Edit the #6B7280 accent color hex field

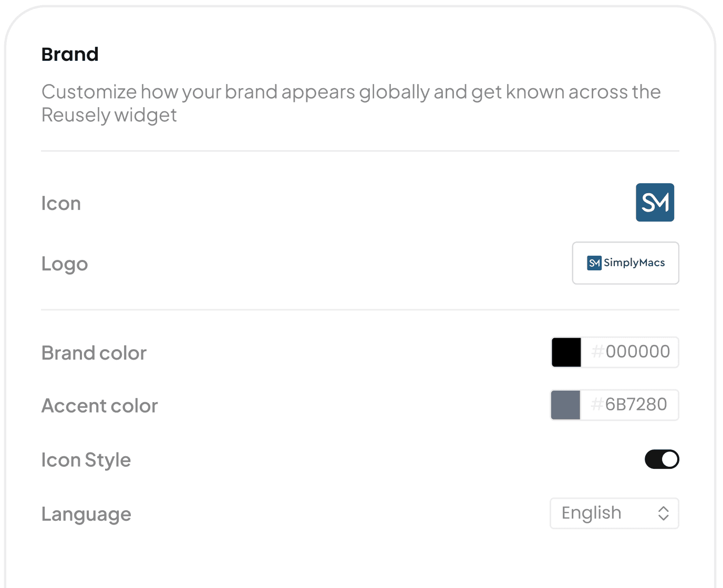click(x=629, y=405)
